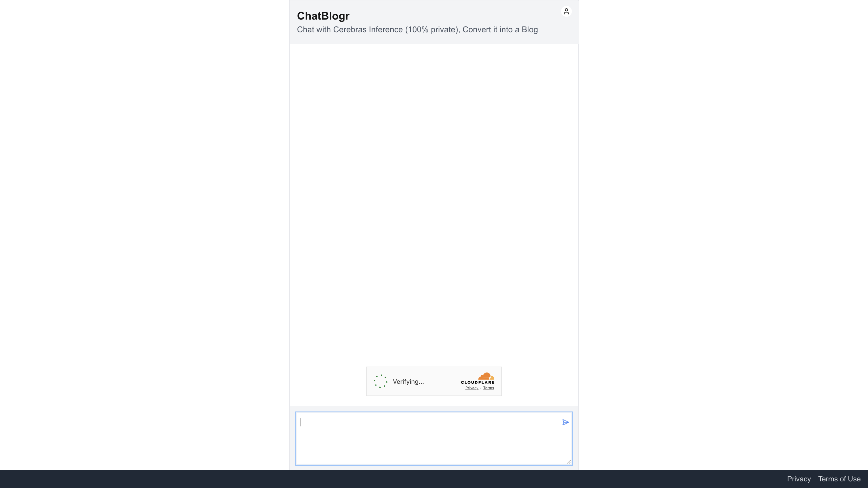Open Cloudflare's Privacy link in the widget
Image resolution: width=868 pixels, height=488 pixels.
point(472,388)
